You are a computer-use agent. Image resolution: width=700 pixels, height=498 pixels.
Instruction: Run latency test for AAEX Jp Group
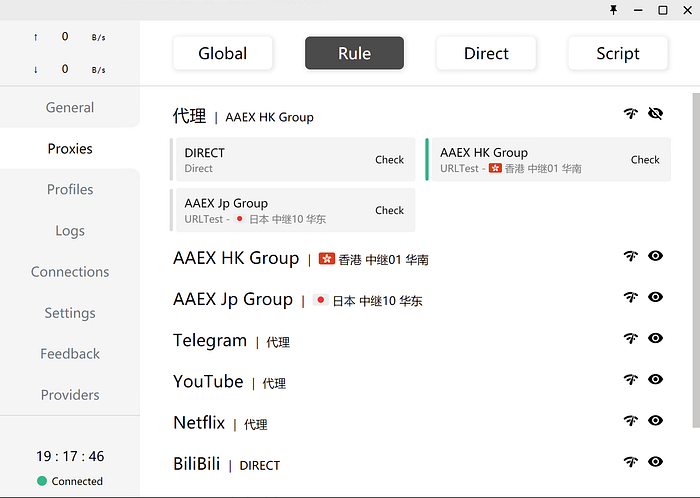coord(630,297)
